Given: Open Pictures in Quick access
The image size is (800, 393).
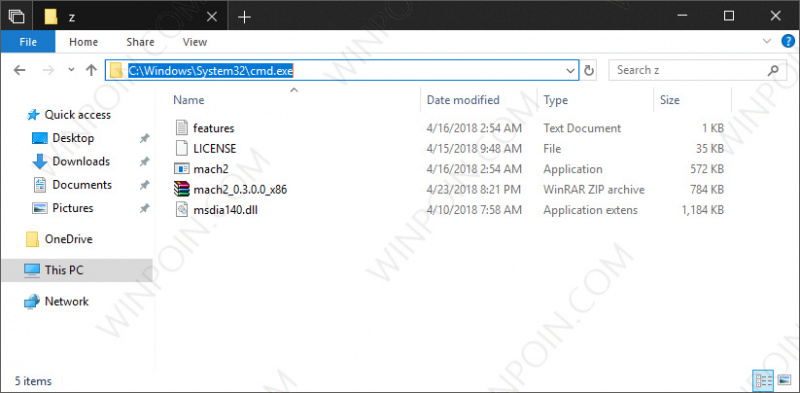Looking at the screenshot, I should 72,208.
